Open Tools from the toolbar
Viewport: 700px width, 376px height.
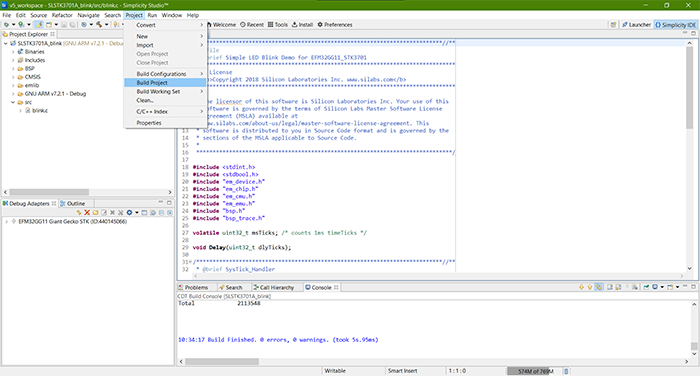click(278, 25)
